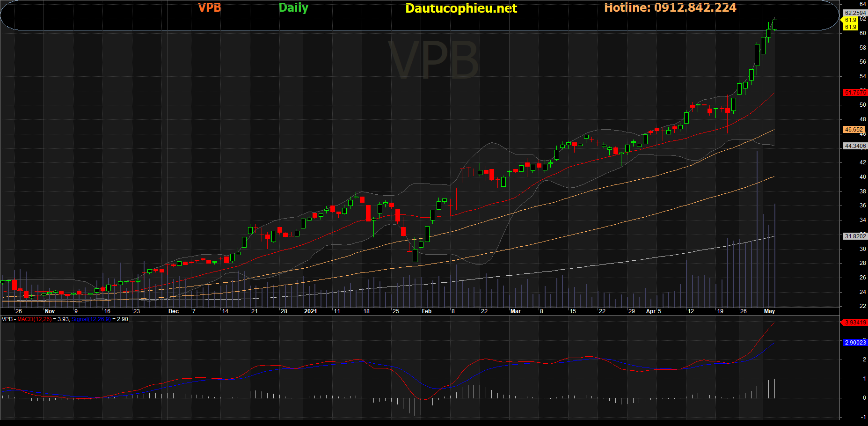
Task: Click the blue 2.90023 signal value tag
Action: pos(855,343)
